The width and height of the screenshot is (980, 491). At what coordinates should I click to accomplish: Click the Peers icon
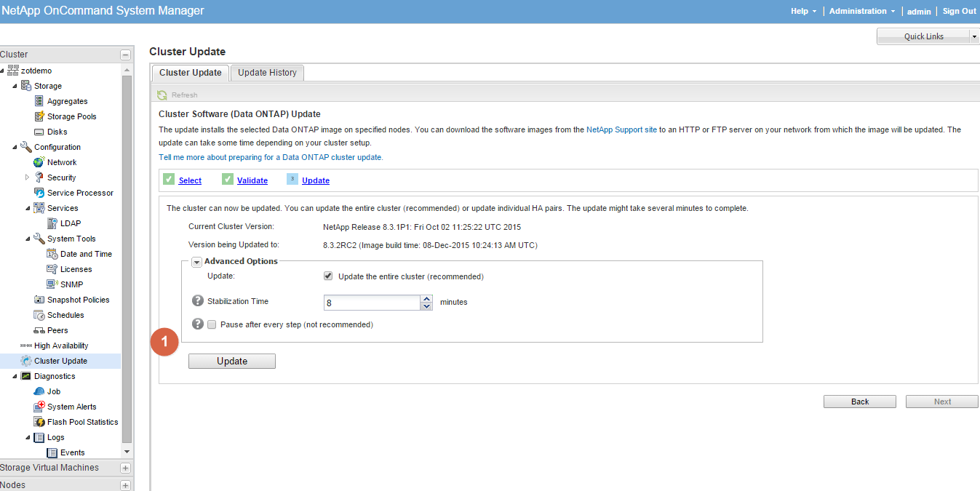click(x=39, y=330)
